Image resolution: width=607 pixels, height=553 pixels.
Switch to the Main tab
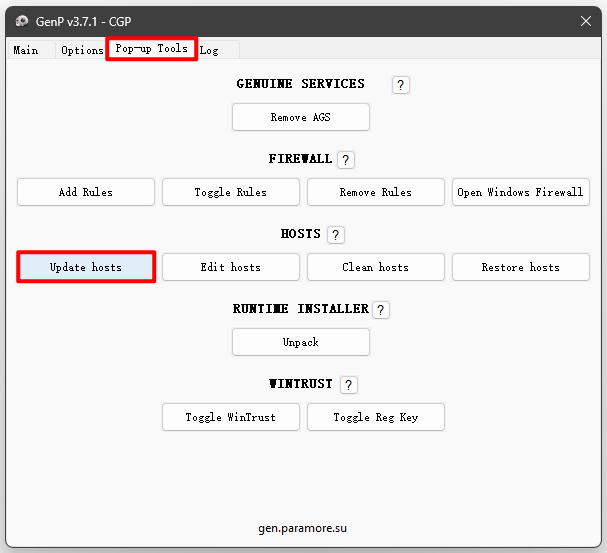pos(26,50)
